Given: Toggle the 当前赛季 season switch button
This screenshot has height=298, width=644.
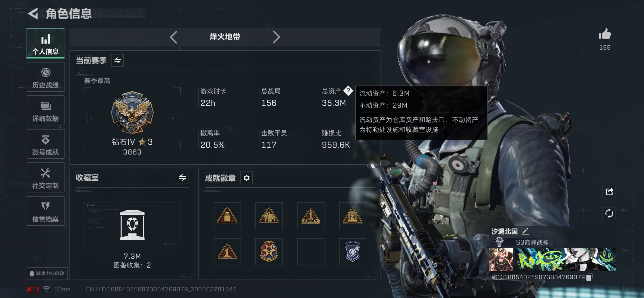Looking at the screenshot, I should tap(118, 60).
